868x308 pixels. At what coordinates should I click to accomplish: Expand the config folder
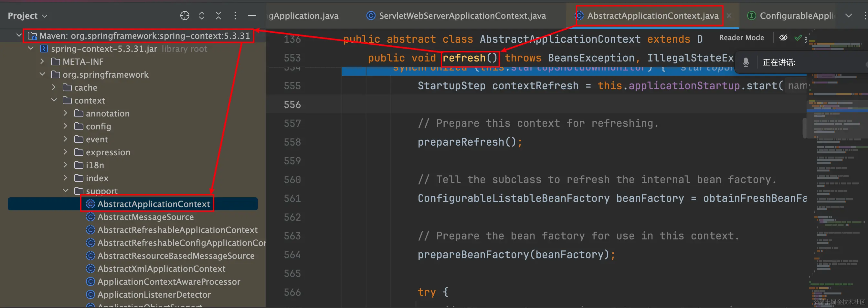(66, 126)
